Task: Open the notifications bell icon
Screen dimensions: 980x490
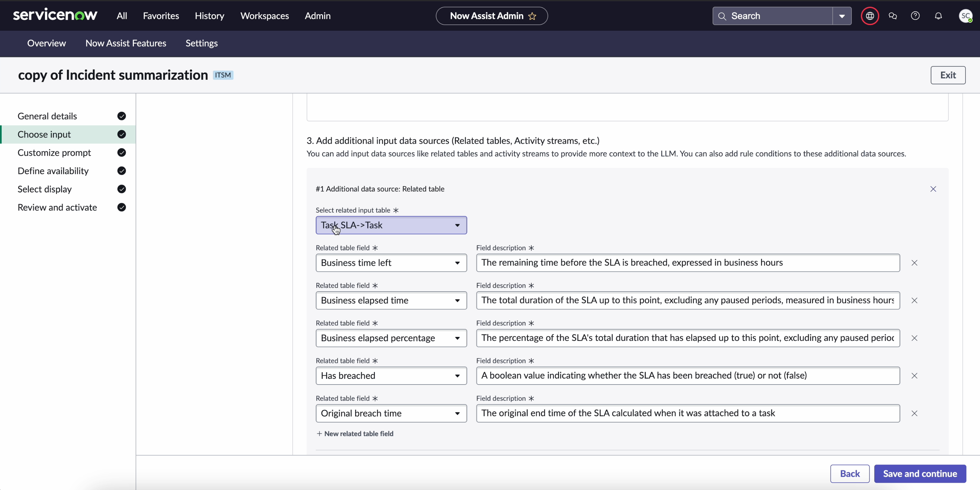Action: pos(939,16)
